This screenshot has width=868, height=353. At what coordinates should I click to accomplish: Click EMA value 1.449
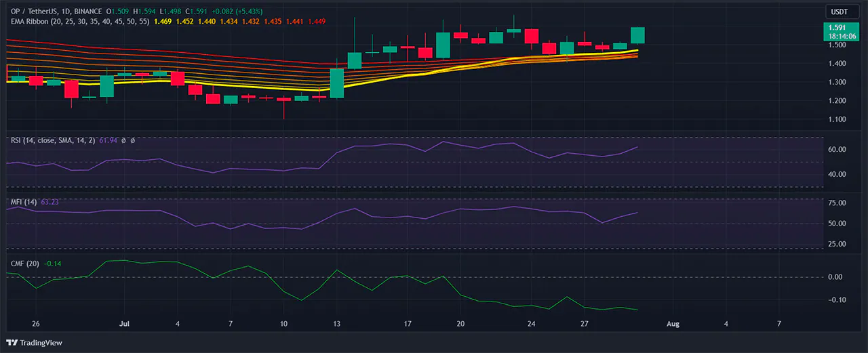316,22
